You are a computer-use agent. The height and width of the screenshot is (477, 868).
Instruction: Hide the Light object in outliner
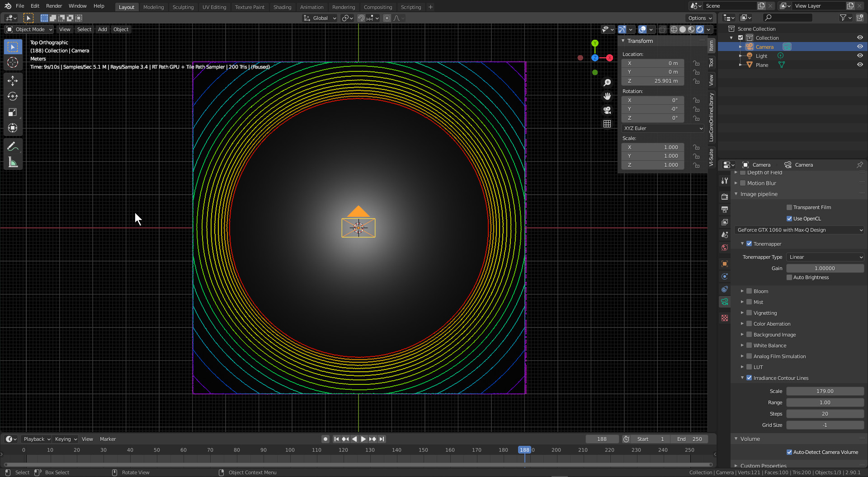[x=860, y=56]
